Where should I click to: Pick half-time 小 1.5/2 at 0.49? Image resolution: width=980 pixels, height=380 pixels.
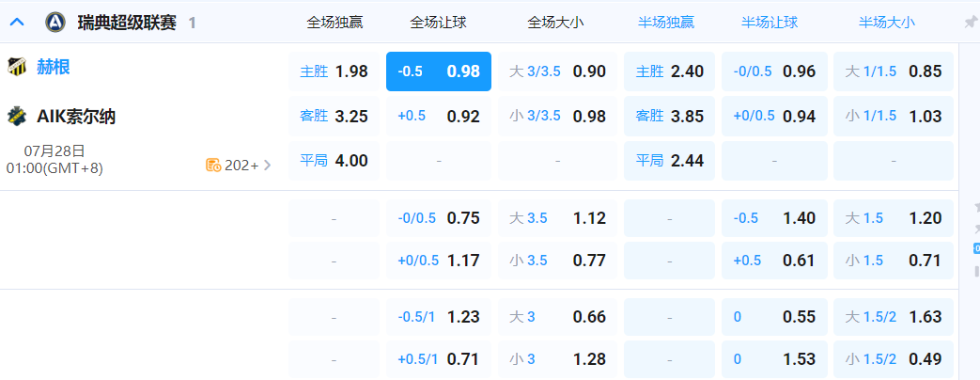pos(894,359)
